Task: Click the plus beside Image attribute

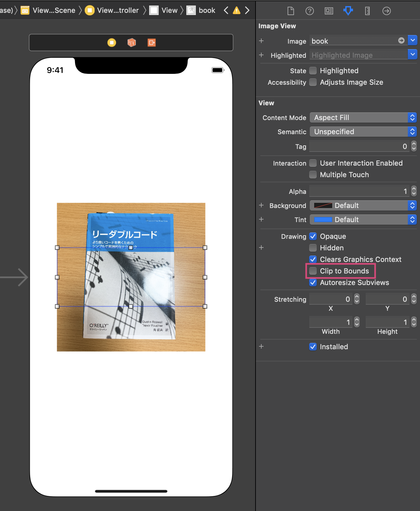Action: point(261,41)
